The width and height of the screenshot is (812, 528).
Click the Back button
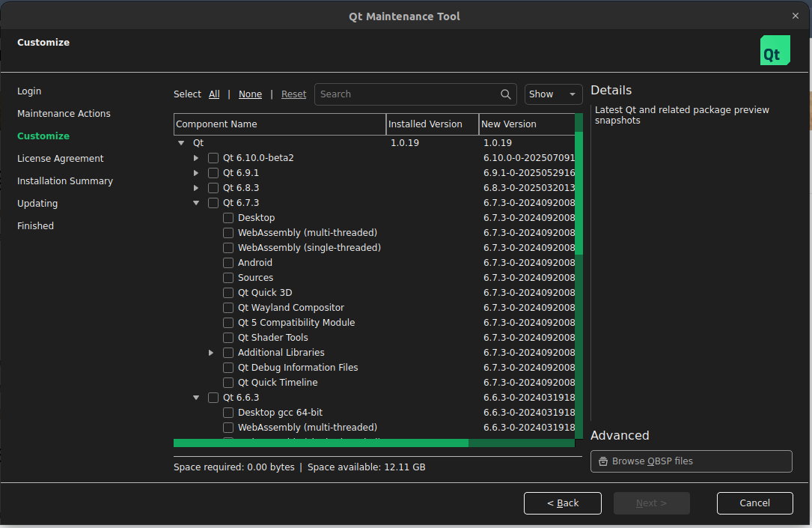point(563,503)
